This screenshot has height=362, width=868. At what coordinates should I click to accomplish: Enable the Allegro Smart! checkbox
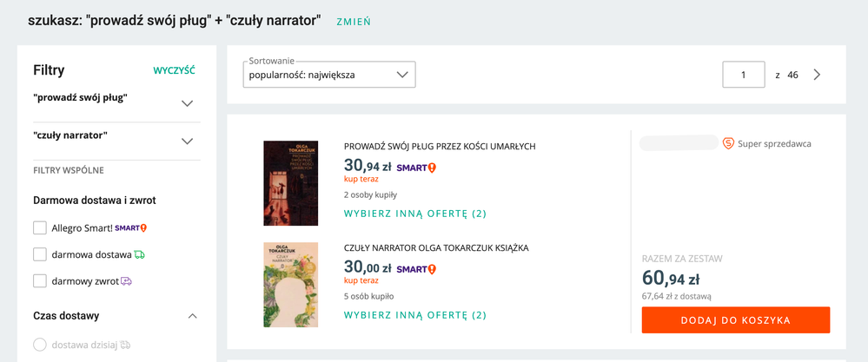click(40, 228)
